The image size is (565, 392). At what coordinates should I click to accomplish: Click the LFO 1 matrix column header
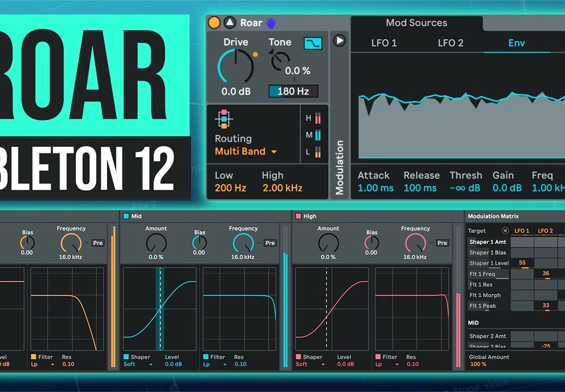(522, 231)
